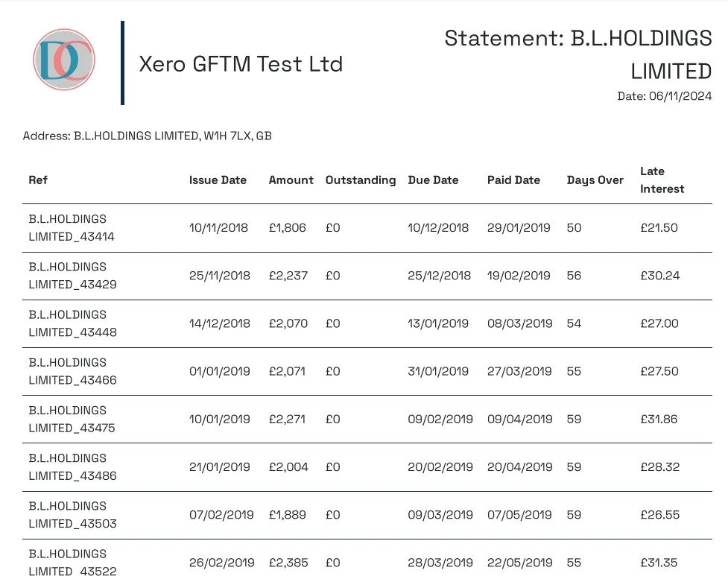Screen dimensions: 728x576
Task: Click the amount £2,004
Action: (x=288, y=467)
